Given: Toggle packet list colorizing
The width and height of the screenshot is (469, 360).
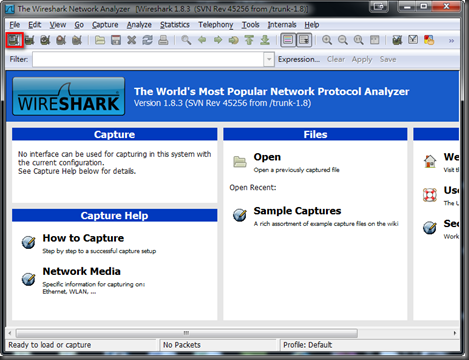Looking at the screenshot, I should 288,40.
